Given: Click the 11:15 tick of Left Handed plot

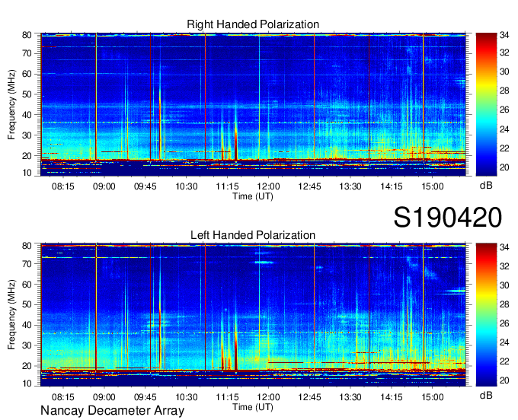Looking at the screenshot, I should [x=227, y=397].
